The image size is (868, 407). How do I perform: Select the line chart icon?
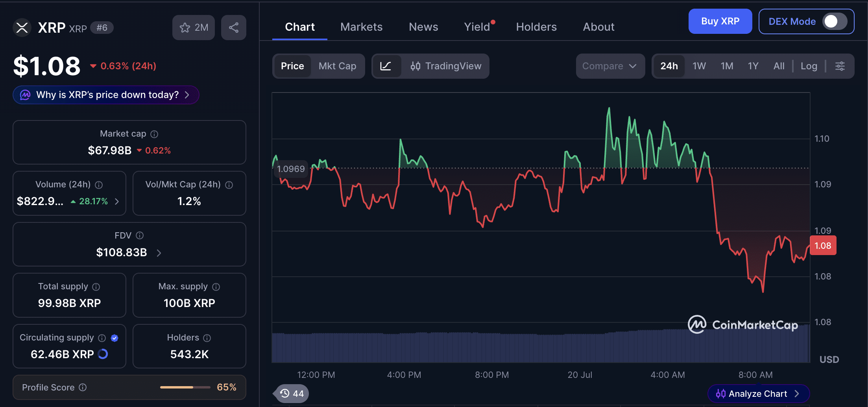[x=386, y=66]
